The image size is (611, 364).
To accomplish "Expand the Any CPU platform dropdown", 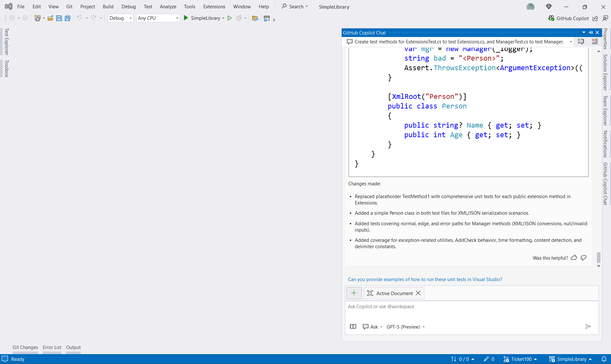I will tap(158, 18).
